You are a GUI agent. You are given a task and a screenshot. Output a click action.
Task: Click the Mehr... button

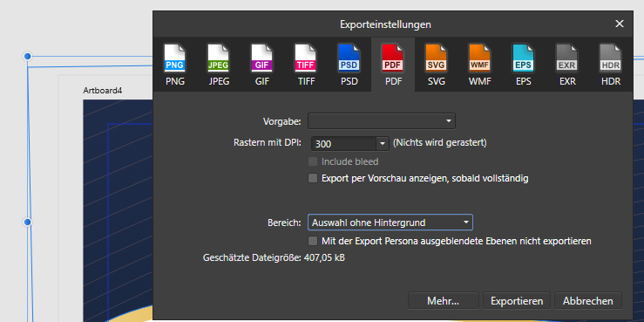pos(444,300)
